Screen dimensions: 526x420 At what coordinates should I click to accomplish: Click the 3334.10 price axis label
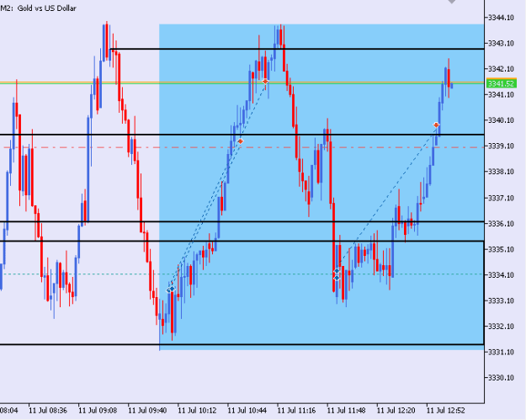click(501, 275)
